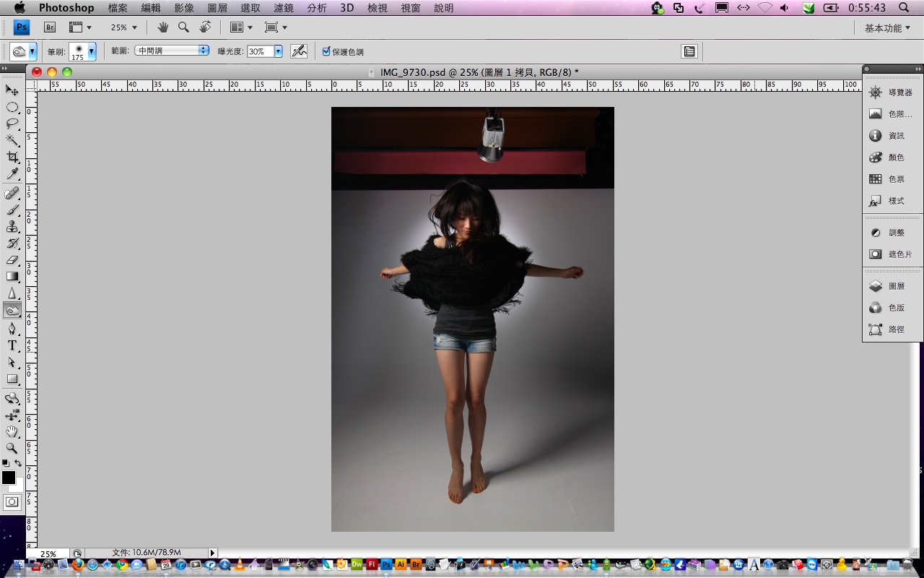Select the Elliptical Marquee tool
The height and width of the screenshot is (578, 924).
[x=12, y=107]
